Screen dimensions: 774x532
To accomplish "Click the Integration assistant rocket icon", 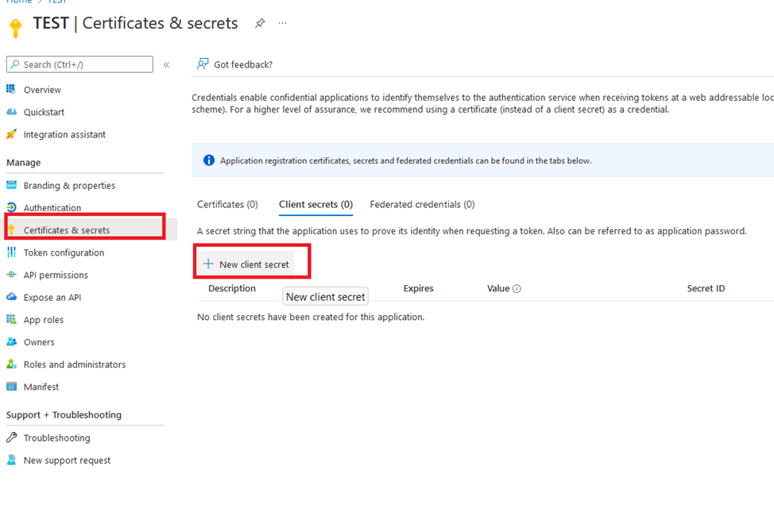I will click(11, 134).
